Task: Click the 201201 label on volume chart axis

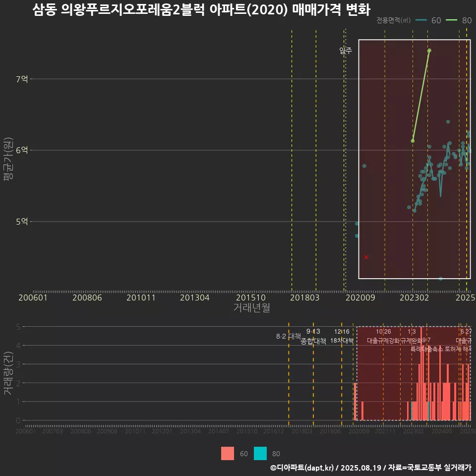Action: [x=162, y=431]
